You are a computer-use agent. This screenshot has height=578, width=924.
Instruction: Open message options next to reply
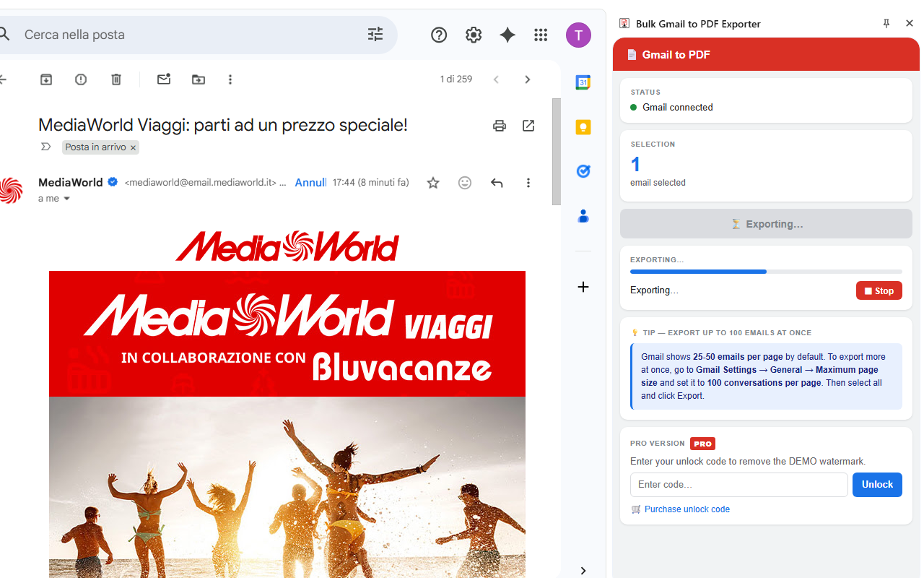tap(528, 183)
